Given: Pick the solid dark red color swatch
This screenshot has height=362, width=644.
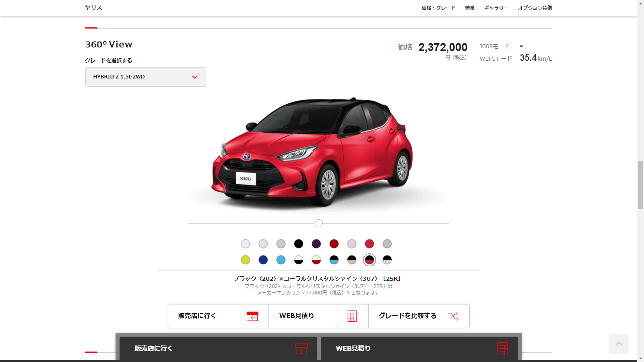Looking at the screenshot, I should click(x=334, y=244).
